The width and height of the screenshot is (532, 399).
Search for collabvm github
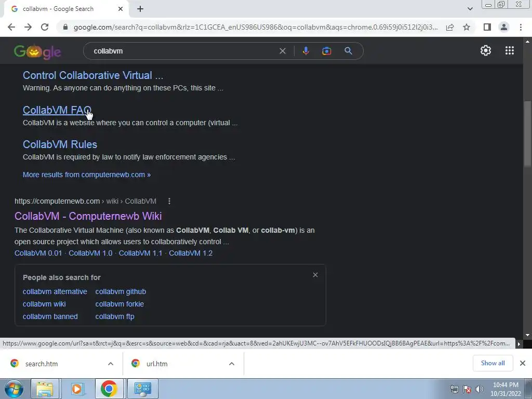(x=121, y=292)
